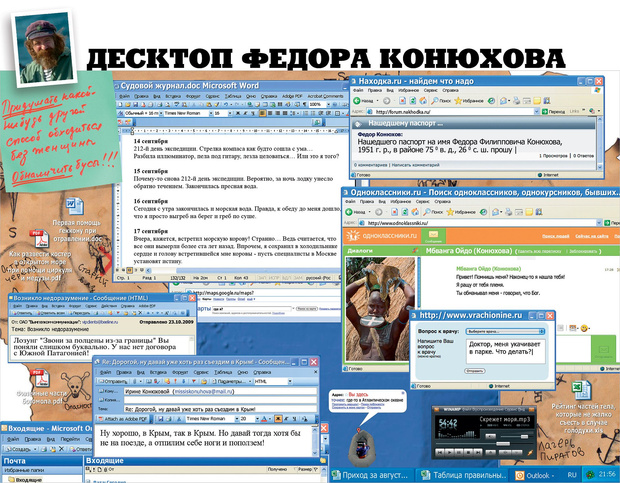620x483 pixels.
Task: Open Избранное favorites star in Одноклассники window
Action: (x=461, y=212)
